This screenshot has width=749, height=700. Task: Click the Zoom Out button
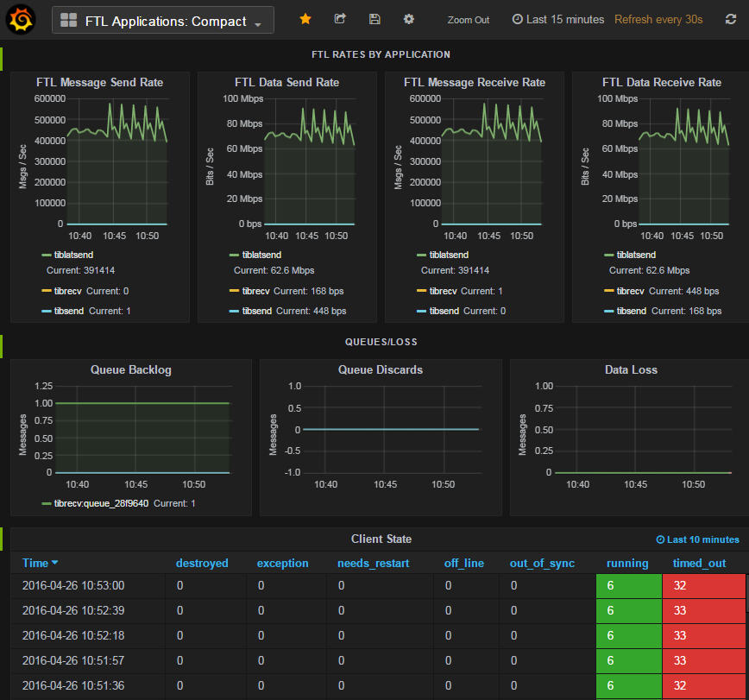tap(468, 18)
